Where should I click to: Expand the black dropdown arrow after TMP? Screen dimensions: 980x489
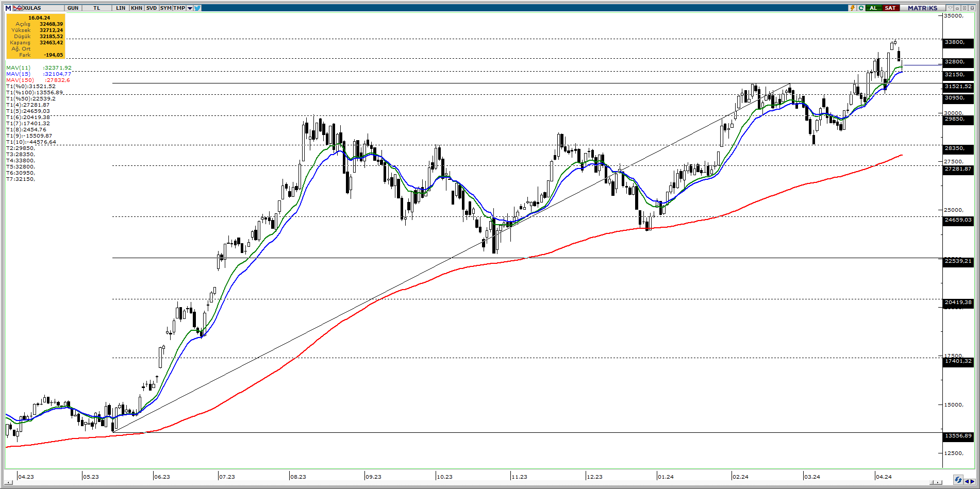(x=190, y=8)
